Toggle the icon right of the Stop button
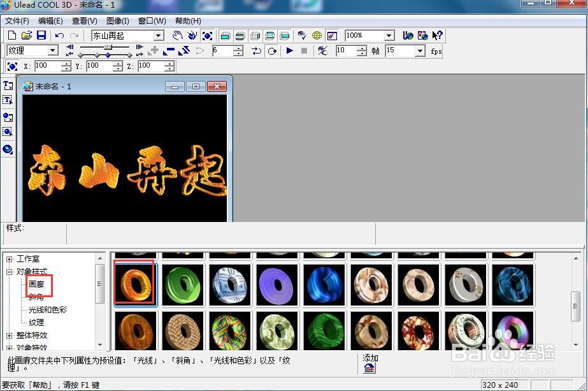 (322, 50)
